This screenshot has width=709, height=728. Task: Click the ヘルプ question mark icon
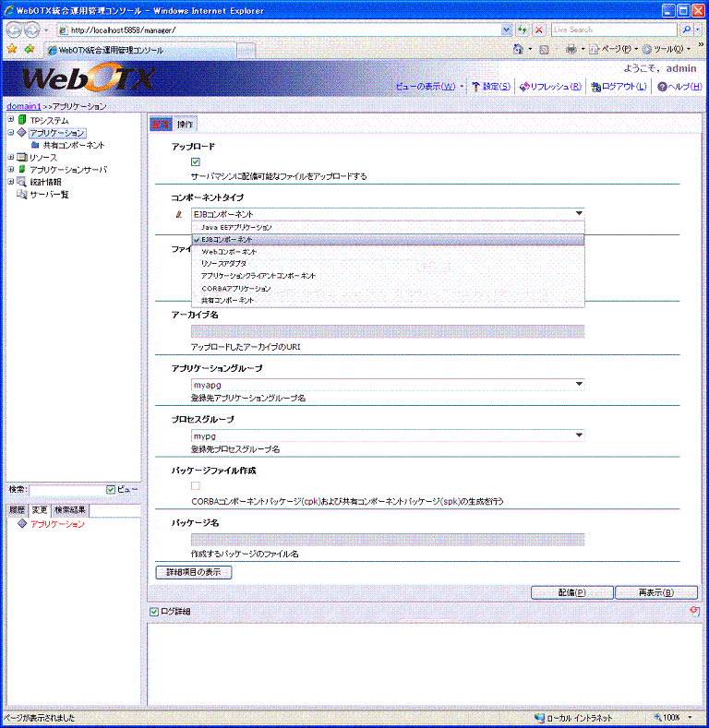pos(661,87)
